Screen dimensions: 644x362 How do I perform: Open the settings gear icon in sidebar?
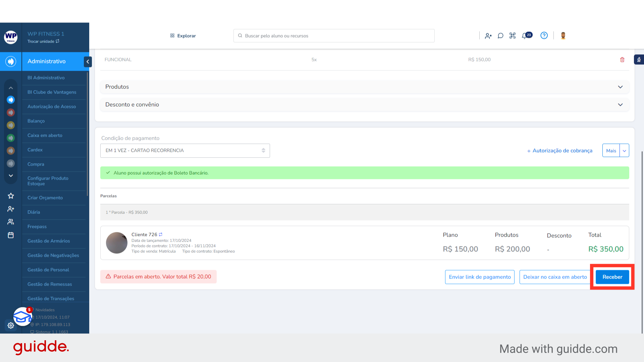11,325
